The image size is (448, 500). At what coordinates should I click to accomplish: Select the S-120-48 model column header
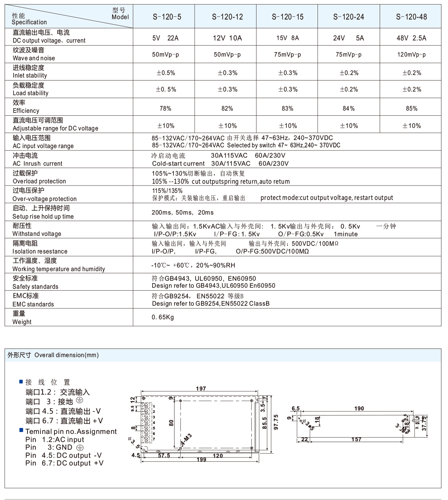point(412,16)
